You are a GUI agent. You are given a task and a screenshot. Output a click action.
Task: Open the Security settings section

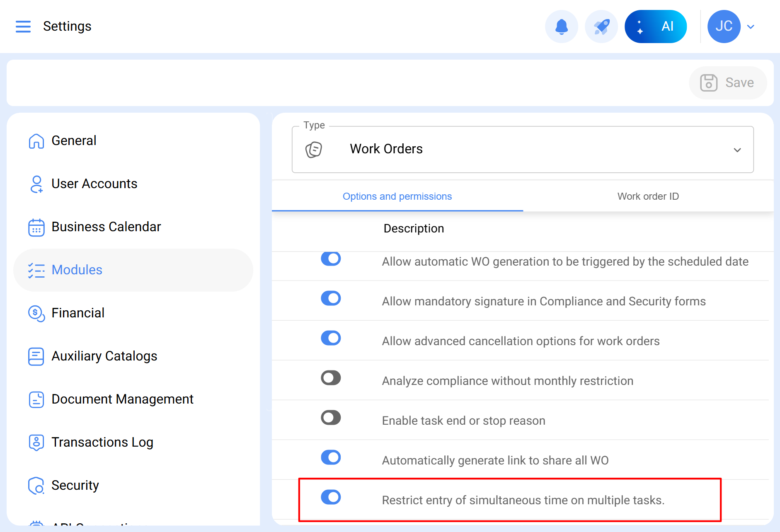tap(75, 485)
